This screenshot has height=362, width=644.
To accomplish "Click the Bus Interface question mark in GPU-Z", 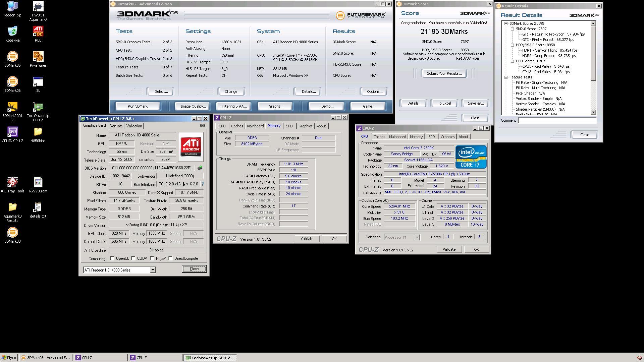I will tap(203, 184).
